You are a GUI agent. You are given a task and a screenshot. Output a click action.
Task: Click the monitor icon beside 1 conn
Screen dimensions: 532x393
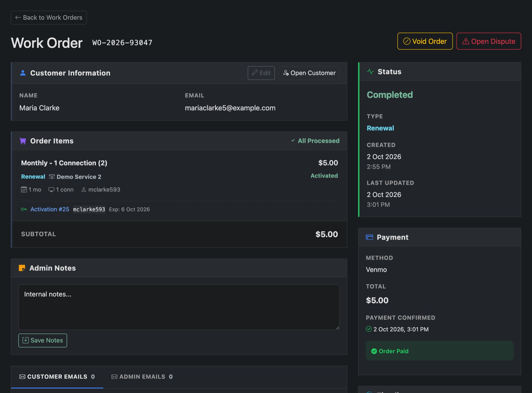51,190
